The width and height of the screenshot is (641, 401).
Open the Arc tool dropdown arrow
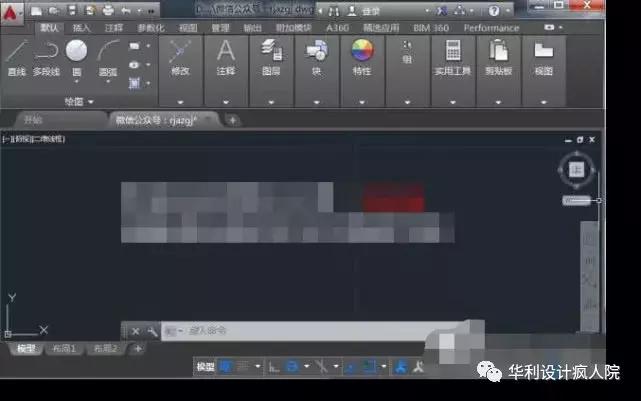[108, 82]
